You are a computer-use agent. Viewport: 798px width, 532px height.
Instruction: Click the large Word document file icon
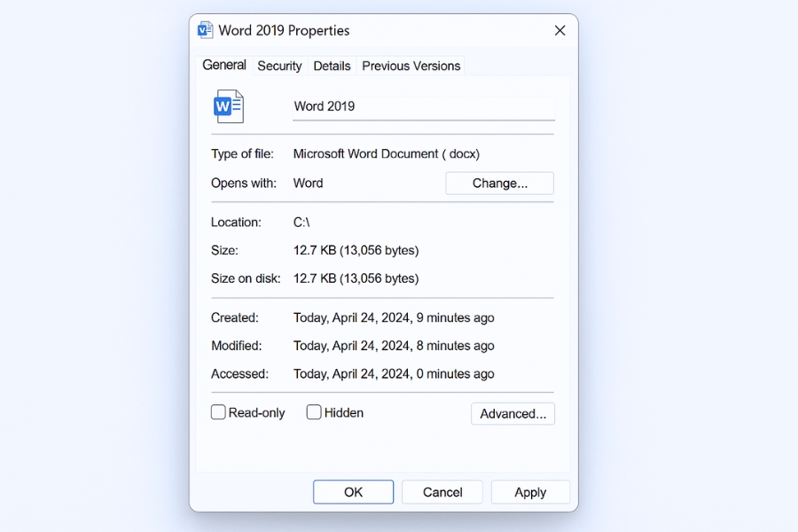(x=228, y=106)
